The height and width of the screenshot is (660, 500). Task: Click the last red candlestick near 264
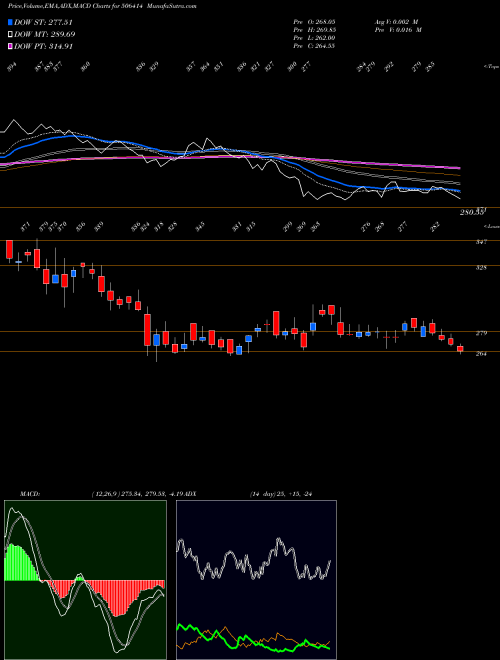(460, 349)
